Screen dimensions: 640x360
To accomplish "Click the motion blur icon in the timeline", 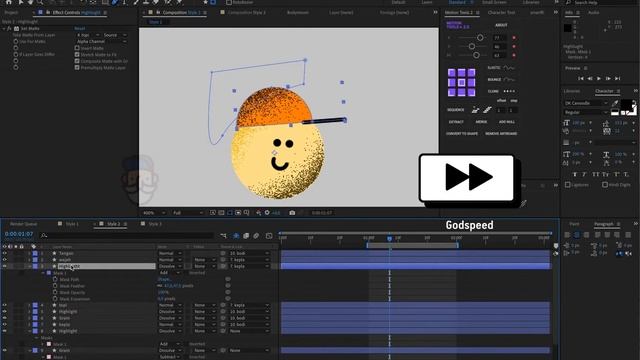I will coord(256,236).
